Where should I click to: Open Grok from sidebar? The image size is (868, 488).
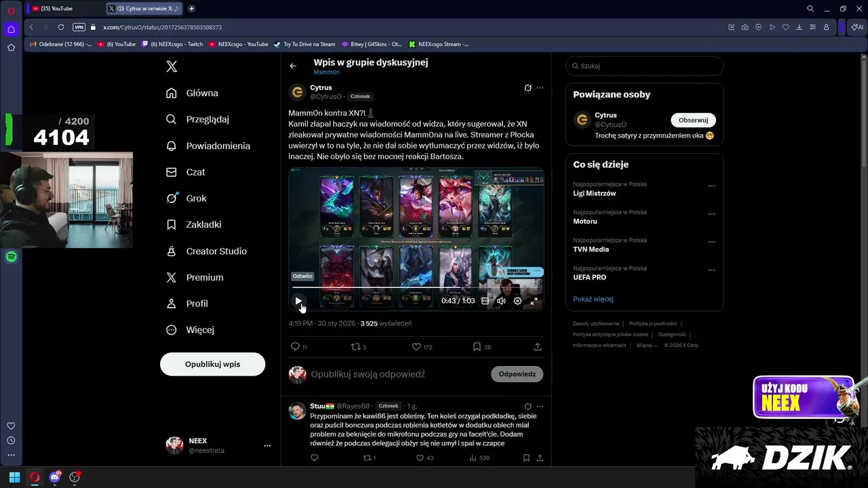point(186,199)
